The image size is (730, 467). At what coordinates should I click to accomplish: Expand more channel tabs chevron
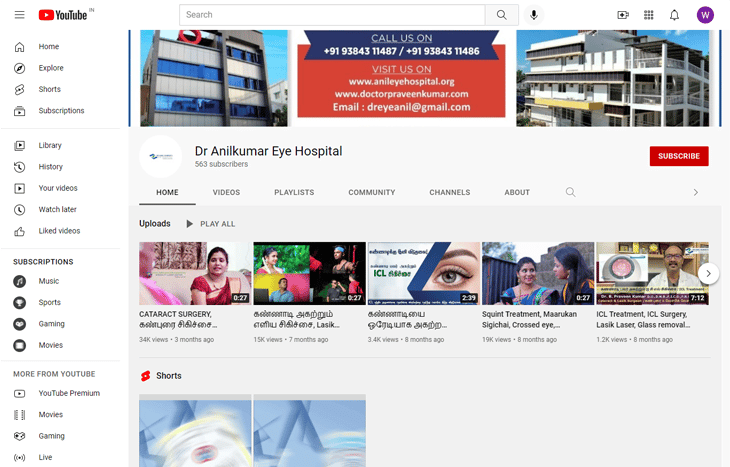coord(696,192)
